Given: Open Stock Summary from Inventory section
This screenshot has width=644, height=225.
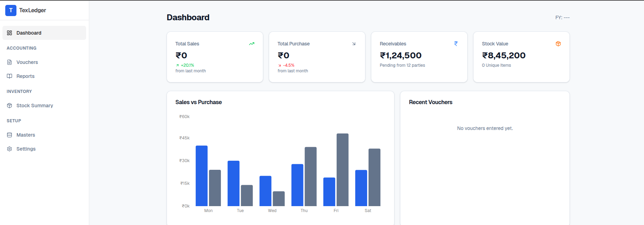Looking at the screenshot, I should pos(35,106).
